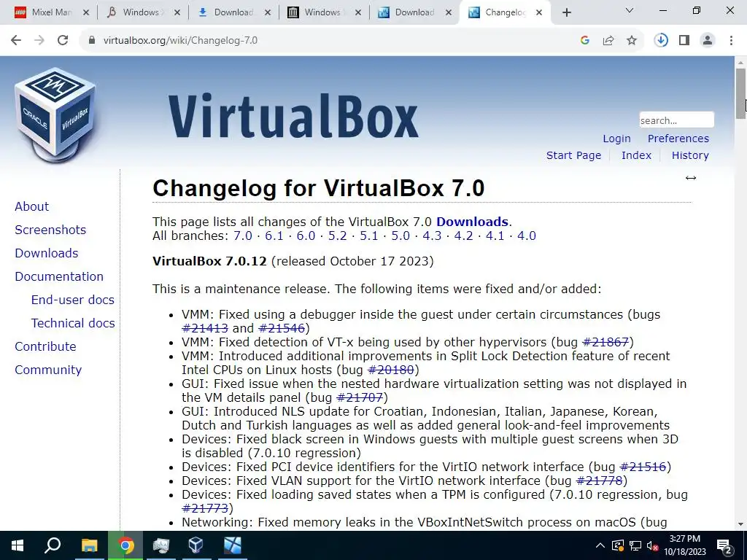This screenshot has width=747, height=560.
Task: Open the Chrome three-dot menu
Action: pyautogui.click(x=731, y=41)
